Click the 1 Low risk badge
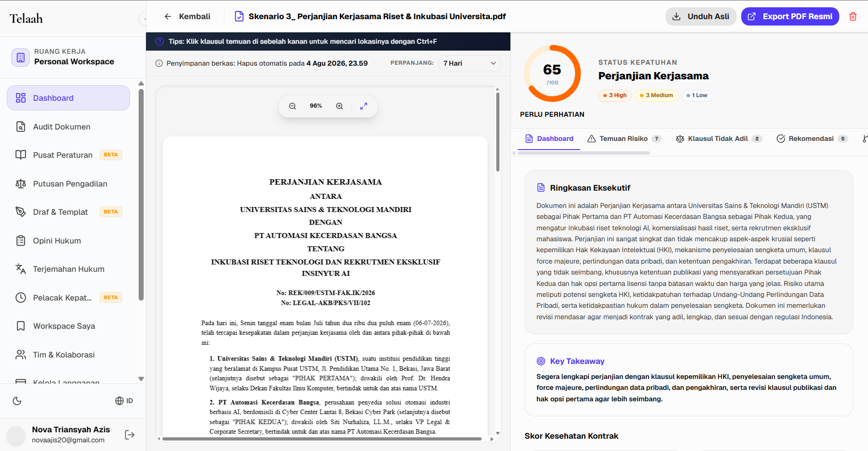The width and height of the screenshot is (868, 451). pos(697,95)
